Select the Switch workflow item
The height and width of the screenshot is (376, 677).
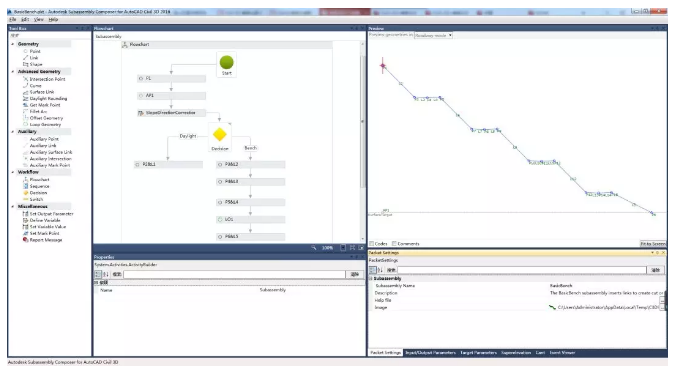click(36, 199)
